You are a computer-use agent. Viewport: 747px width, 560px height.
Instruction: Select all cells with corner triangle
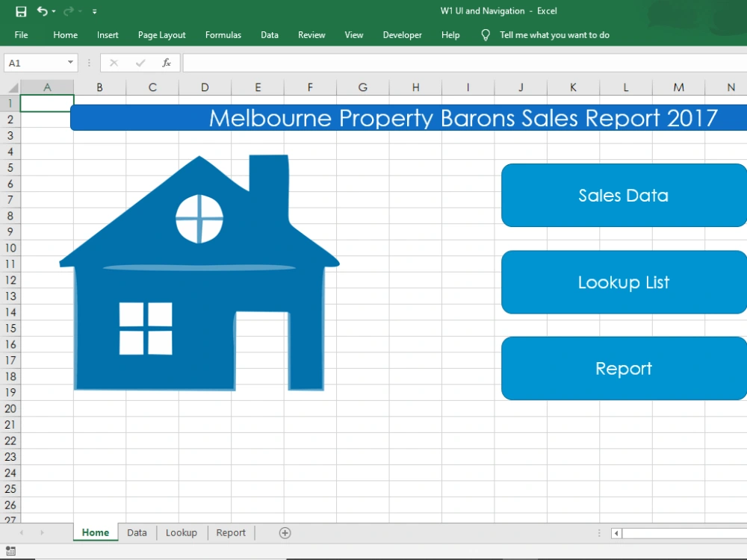13,87
